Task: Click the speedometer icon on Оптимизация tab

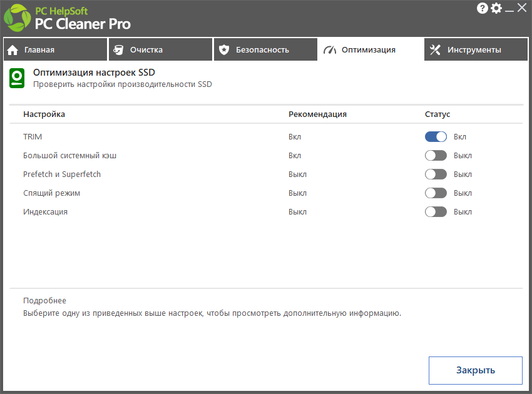Action: coord(330,50)
